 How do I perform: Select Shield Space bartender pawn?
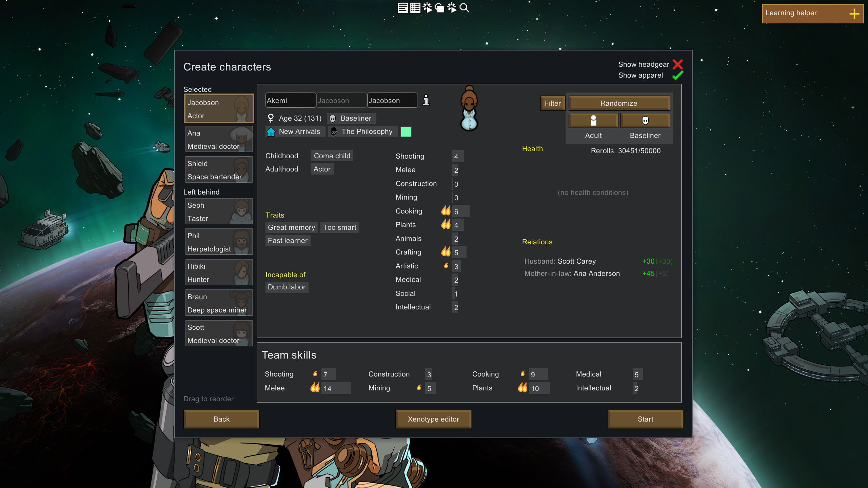point(219,170)
